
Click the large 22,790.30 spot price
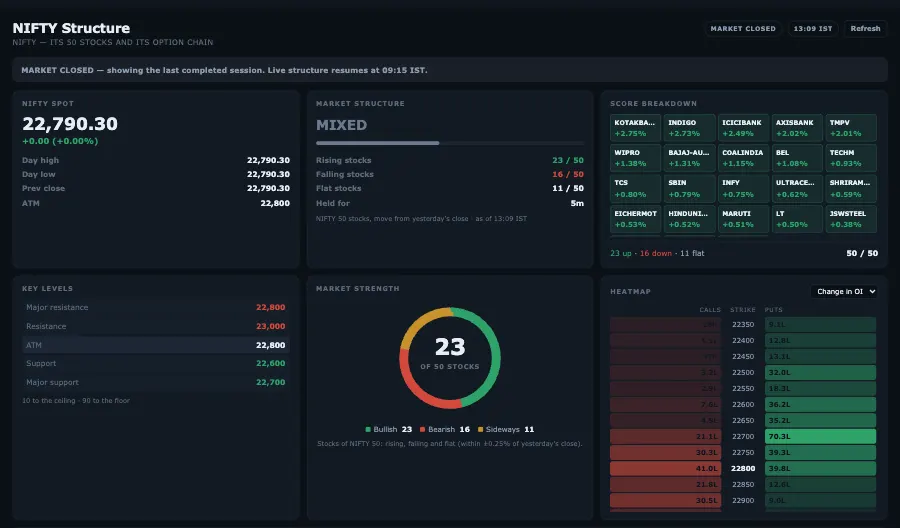click(70, 123)
